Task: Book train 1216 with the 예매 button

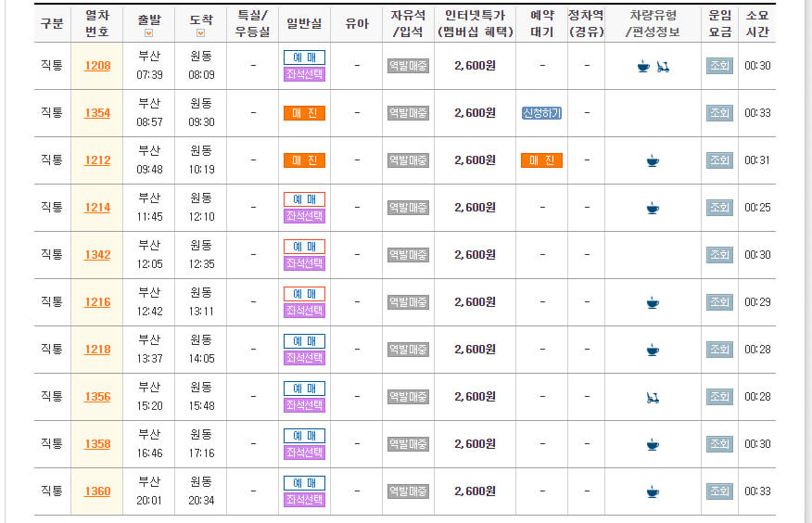Action: (304, 294)
